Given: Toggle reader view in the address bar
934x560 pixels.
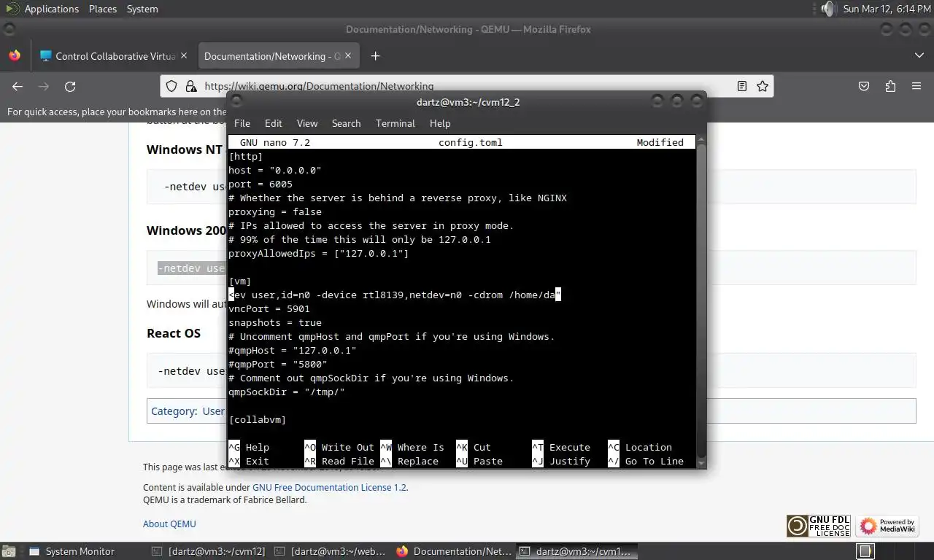Looking at the screenshot, I should (x=742, y=86).
